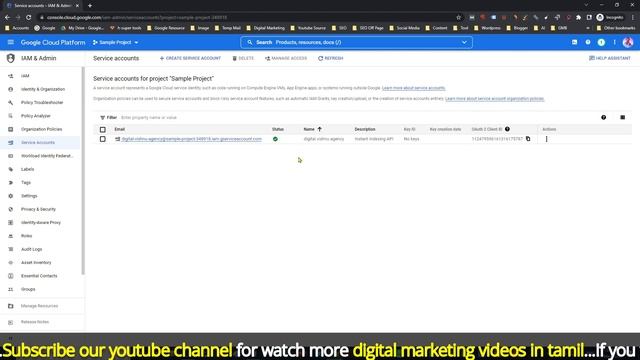This screenshot has height=360, width=640.
Task: Click the Labels sidebar icon
Action: tap(11, 169)
